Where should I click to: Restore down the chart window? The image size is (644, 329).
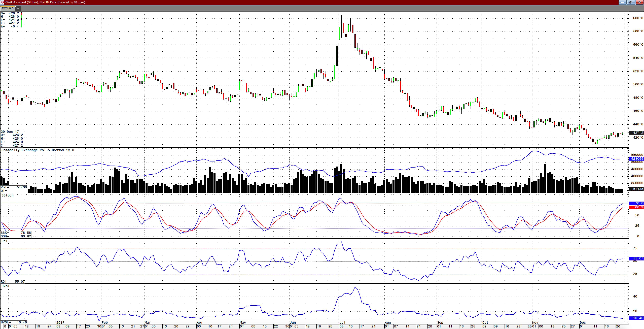(x=631, y=2)
